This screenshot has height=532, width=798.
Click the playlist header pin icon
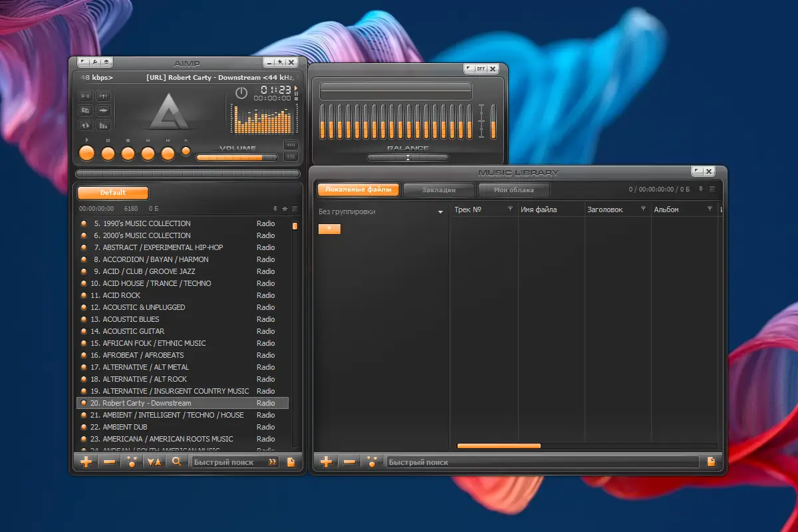(x=275, y=209)
